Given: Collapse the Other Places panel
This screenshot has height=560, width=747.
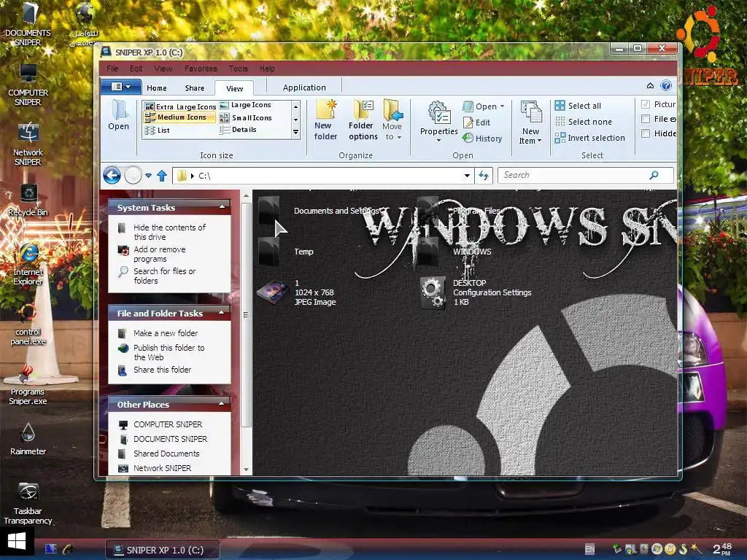Looking at the screenshot, I should tap(222, 403).
